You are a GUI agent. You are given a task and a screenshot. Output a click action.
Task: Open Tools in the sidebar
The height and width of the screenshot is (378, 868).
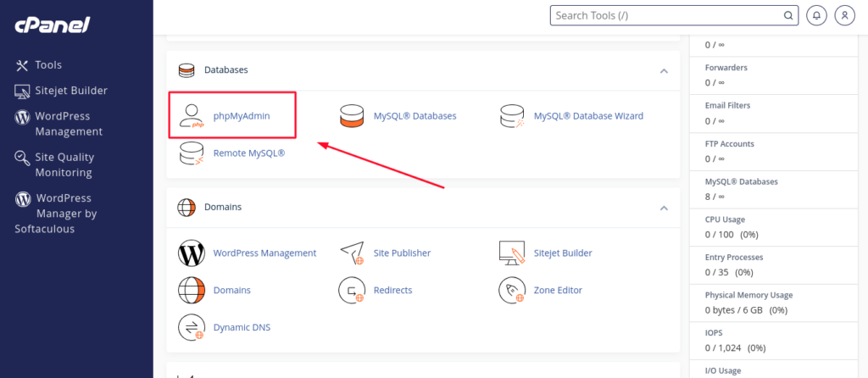coord(48,64)
